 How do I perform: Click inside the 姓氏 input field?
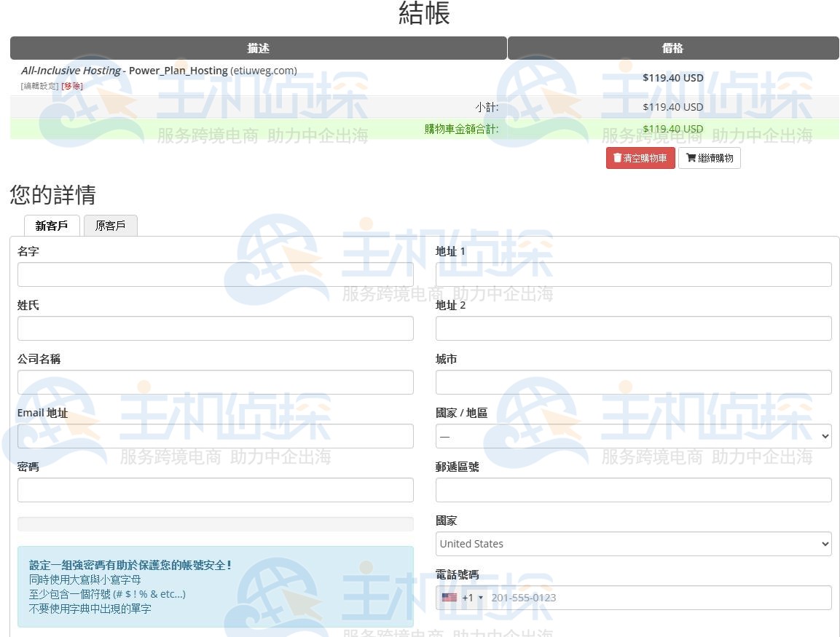(x=215, y=328)
